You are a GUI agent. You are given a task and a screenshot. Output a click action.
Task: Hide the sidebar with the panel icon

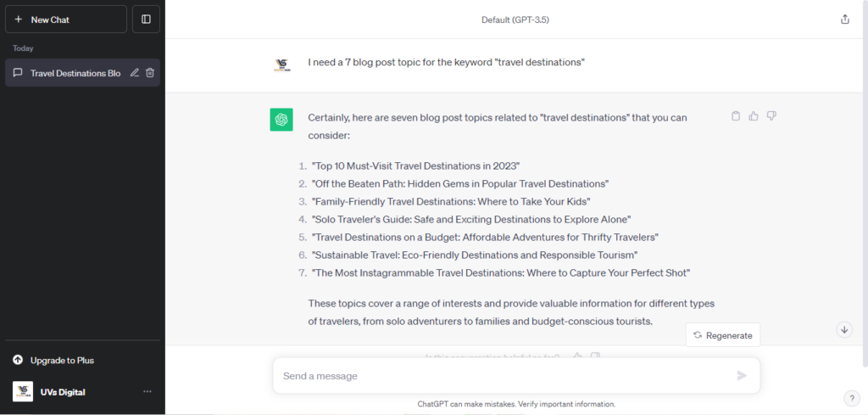146,20
